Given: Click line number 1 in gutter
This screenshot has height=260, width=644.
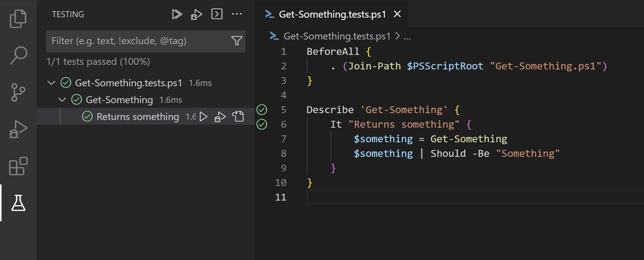Looking at the screenshot, I should (x=283, y=51).
